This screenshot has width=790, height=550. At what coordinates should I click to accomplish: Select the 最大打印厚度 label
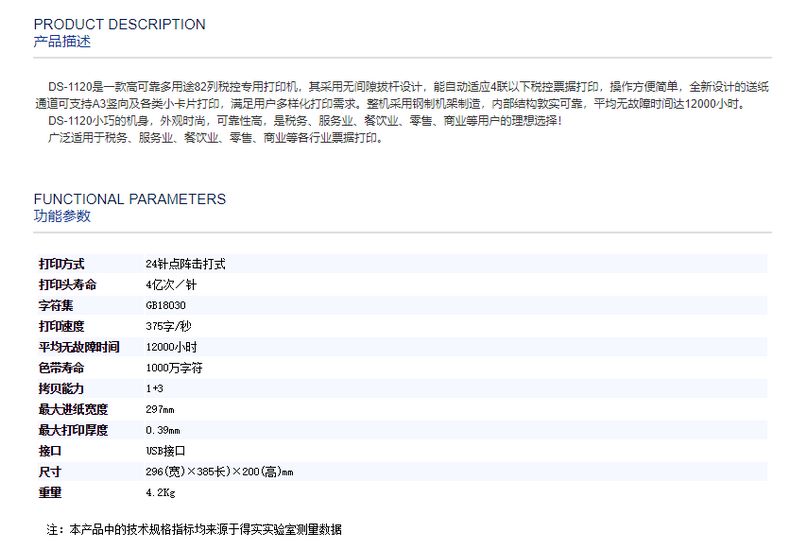(73, 430)
